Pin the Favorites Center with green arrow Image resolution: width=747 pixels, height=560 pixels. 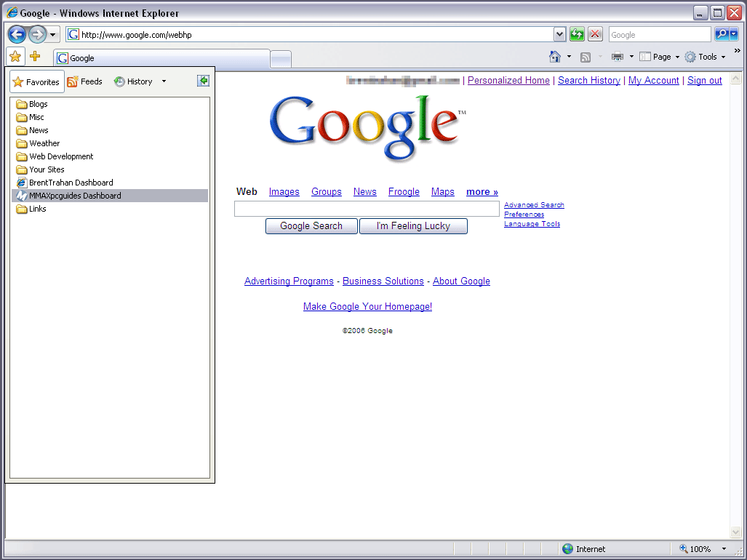coord(203,81)
